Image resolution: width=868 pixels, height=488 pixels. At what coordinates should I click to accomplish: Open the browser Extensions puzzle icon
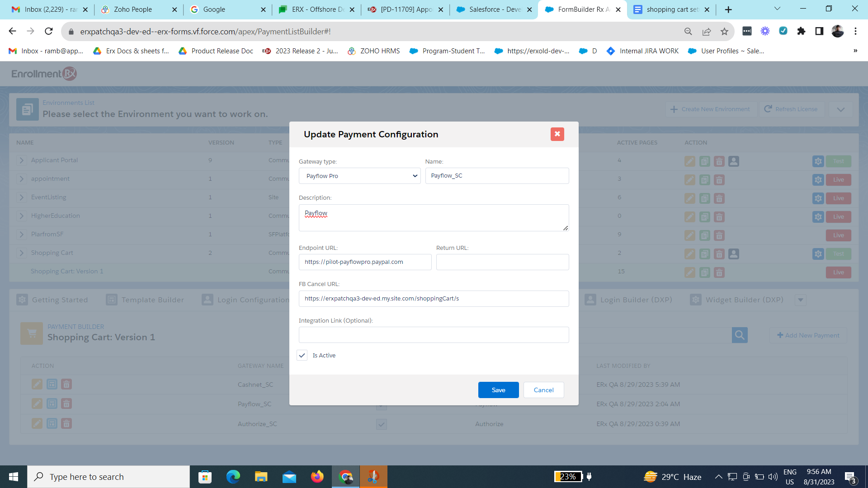click(801, 31)
